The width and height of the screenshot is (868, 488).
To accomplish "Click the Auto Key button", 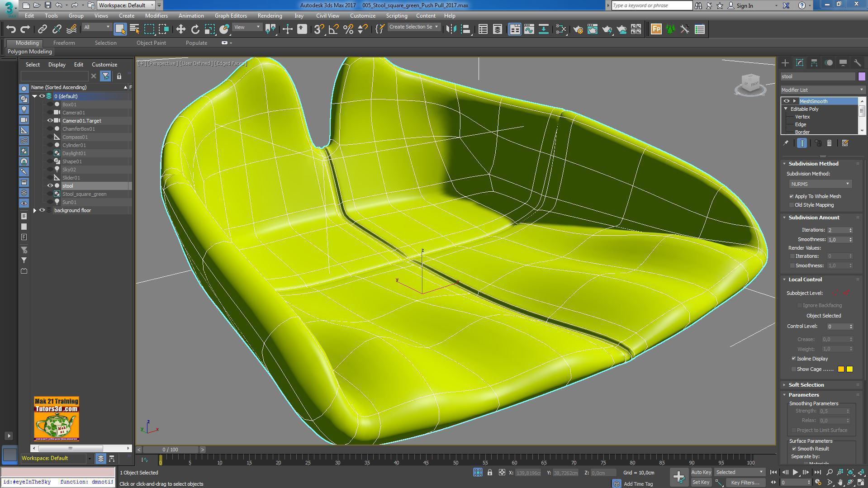I will (x=701, y=472).
